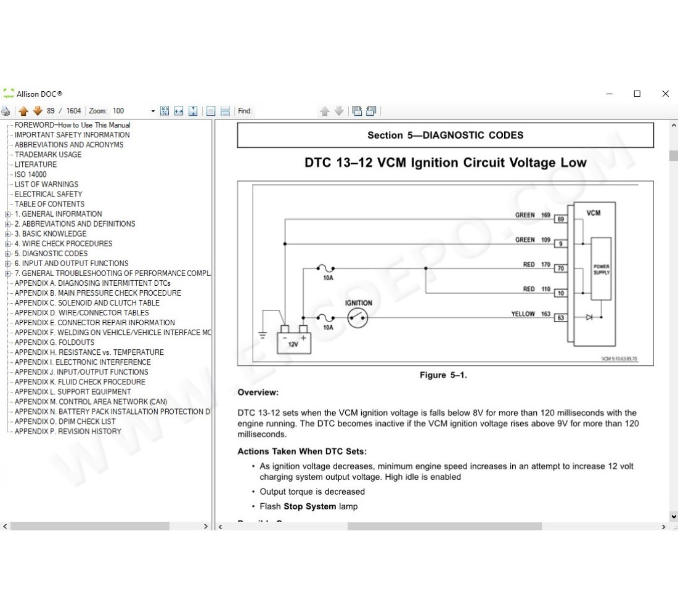Click the rotate page right icon
This screenshot has height=616, width=678.
(357, 111)
